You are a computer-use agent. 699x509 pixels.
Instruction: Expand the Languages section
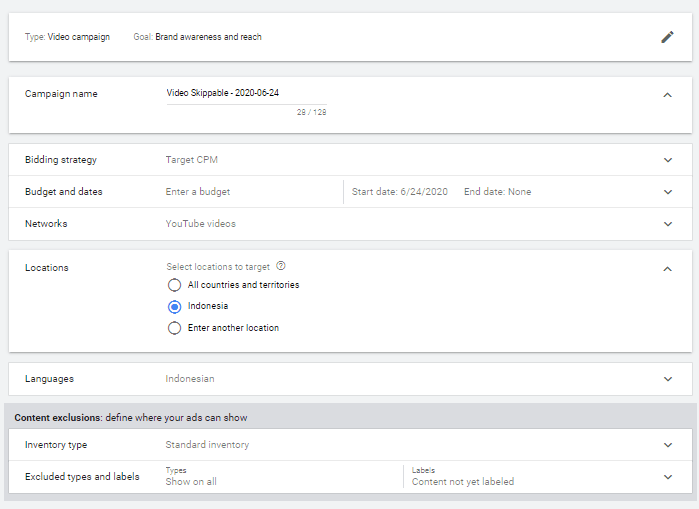click(668, 379)
